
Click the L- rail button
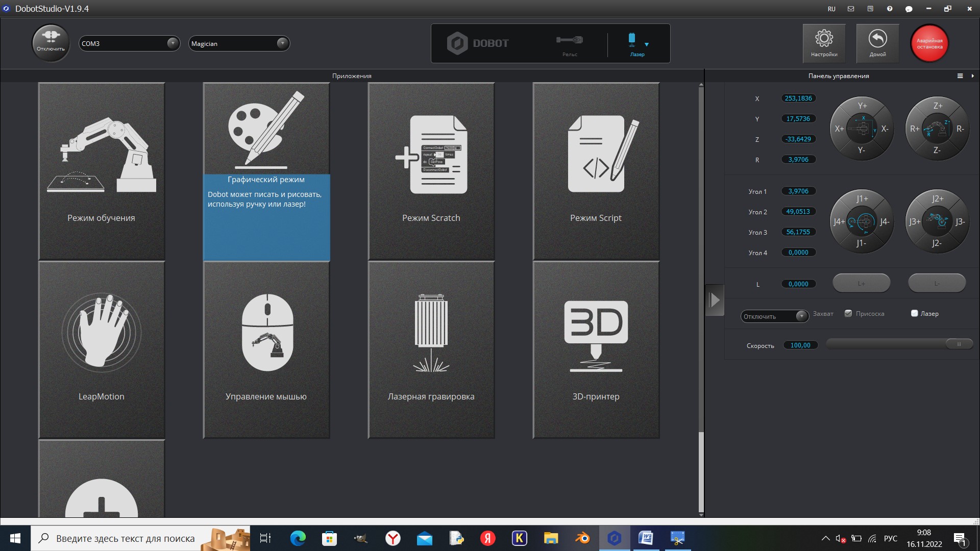937,283
